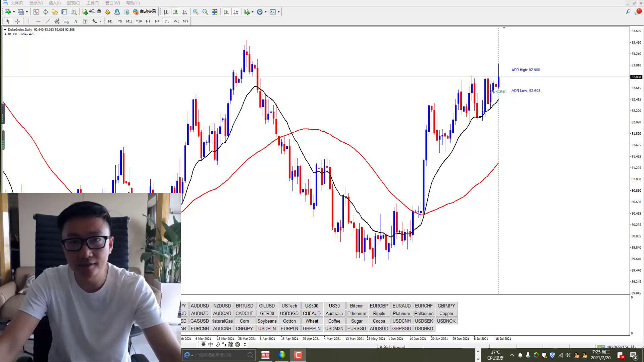Toggle the Navigator panel star icon
The height and width of the screenshot is (362, 644).
pos(55,12)
